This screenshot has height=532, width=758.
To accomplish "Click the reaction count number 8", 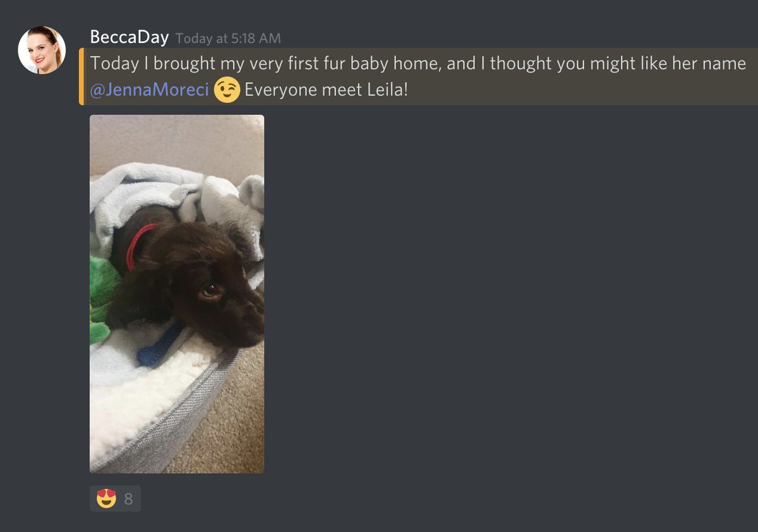I will coord(128,499).
